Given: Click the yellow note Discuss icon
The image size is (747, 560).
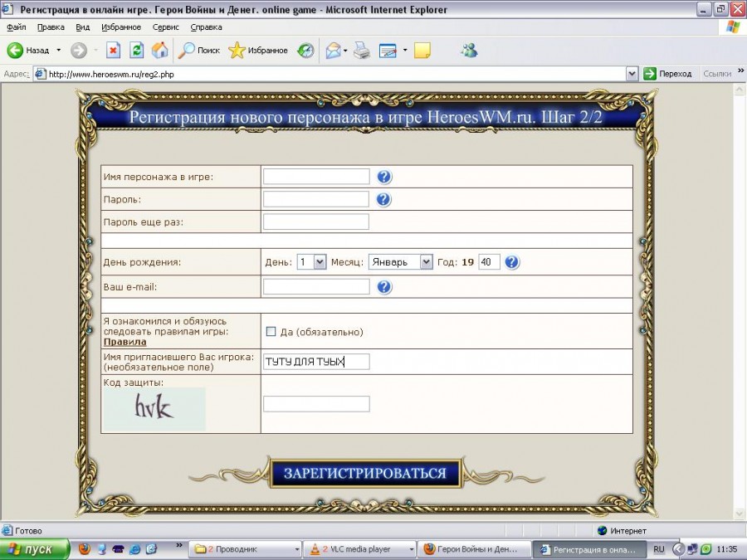Looking at the screenshot, I should coord(422,50).
